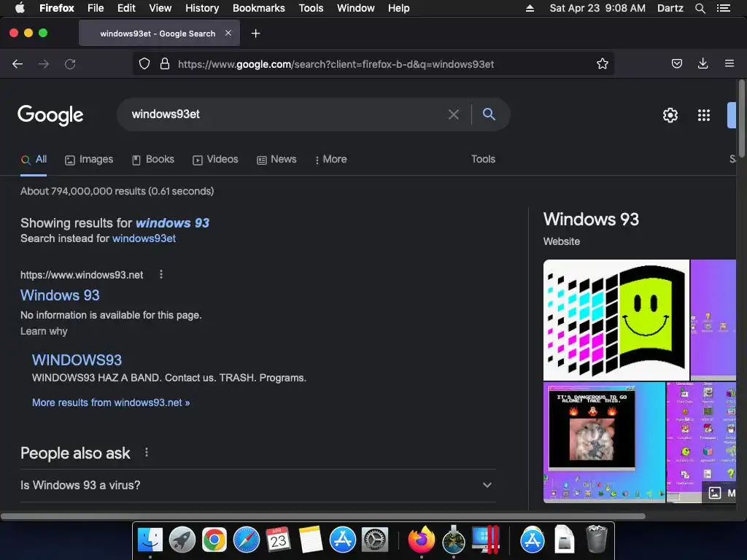Open Finder from the dock
Viewport: 747px width, 560px height.
(150, 540)
